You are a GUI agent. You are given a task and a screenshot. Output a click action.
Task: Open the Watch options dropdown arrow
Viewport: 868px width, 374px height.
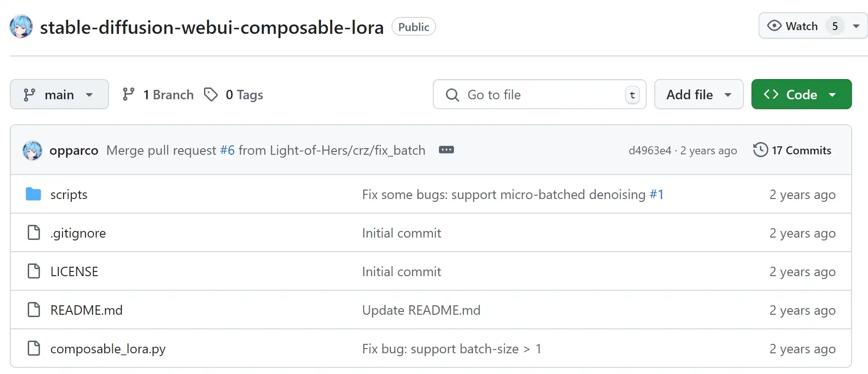[x=857, y=26]
